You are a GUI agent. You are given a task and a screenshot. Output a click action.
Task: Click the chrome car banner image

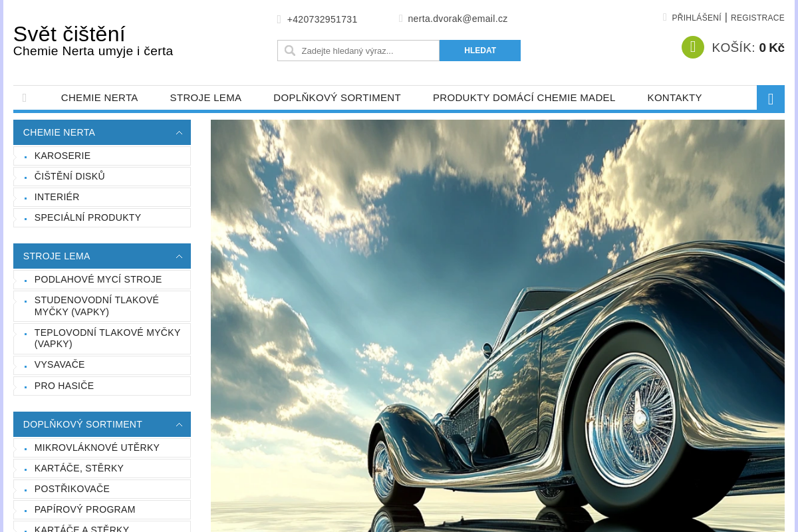point(497,326)
